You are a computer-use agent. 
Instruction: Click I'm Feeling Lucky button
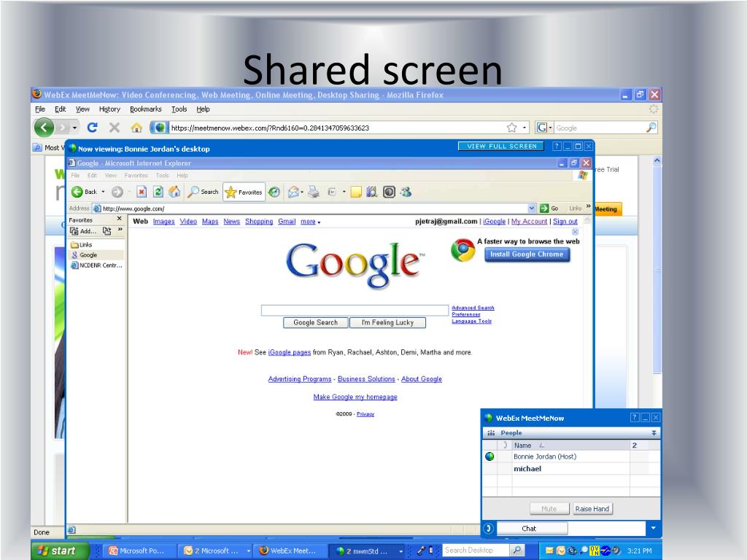point(387,322)
